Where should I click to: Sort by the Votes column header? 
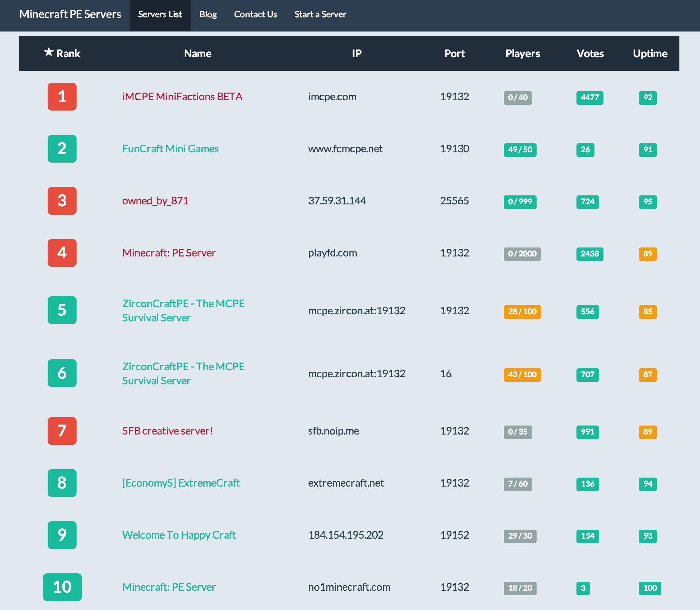pyautogui.click(x=590, y=53)
